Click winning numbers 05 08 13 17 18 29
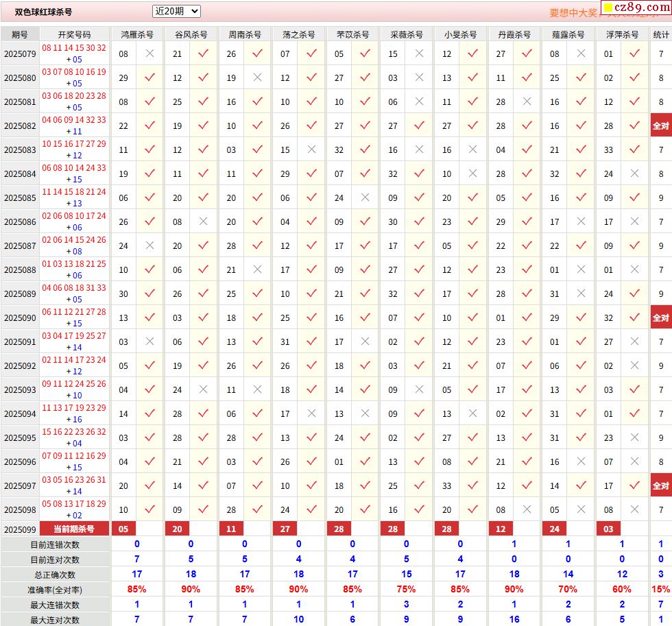The height and width of the screenshot is (626, 672). (74, 503)
